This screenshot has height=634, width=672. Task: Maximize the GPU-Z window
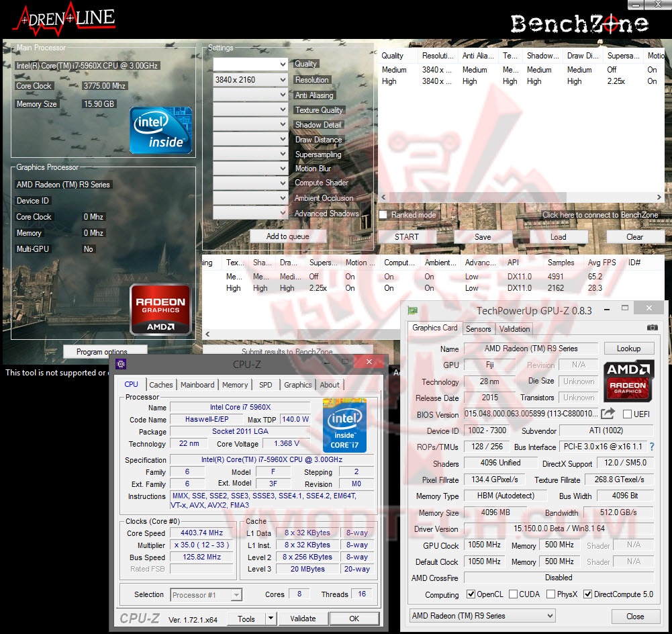[x=625, y=308]
